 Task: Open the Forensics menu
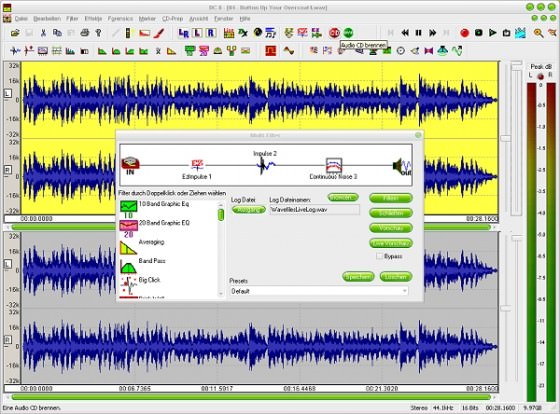(120, 19)
